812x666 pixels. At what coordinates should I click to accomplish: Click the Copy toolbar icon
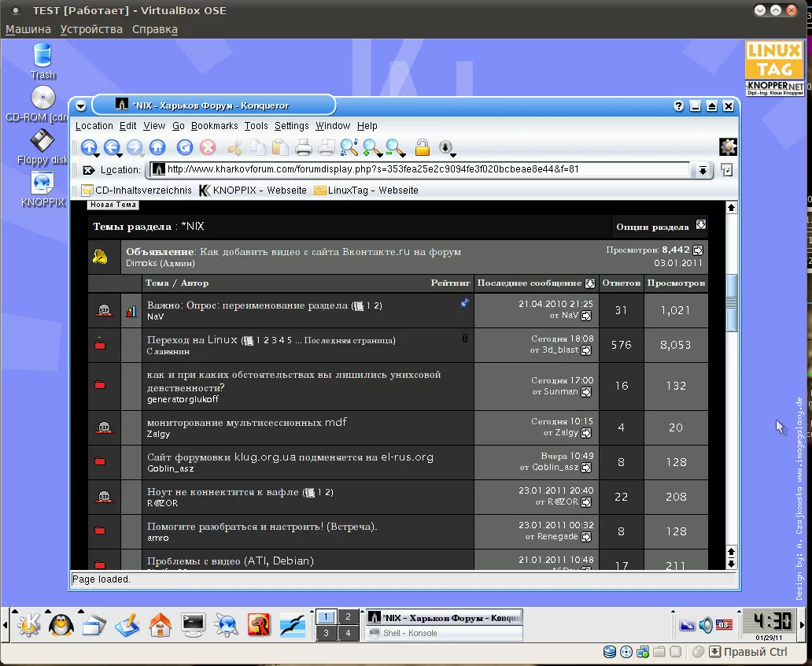[x=257, y=148]
